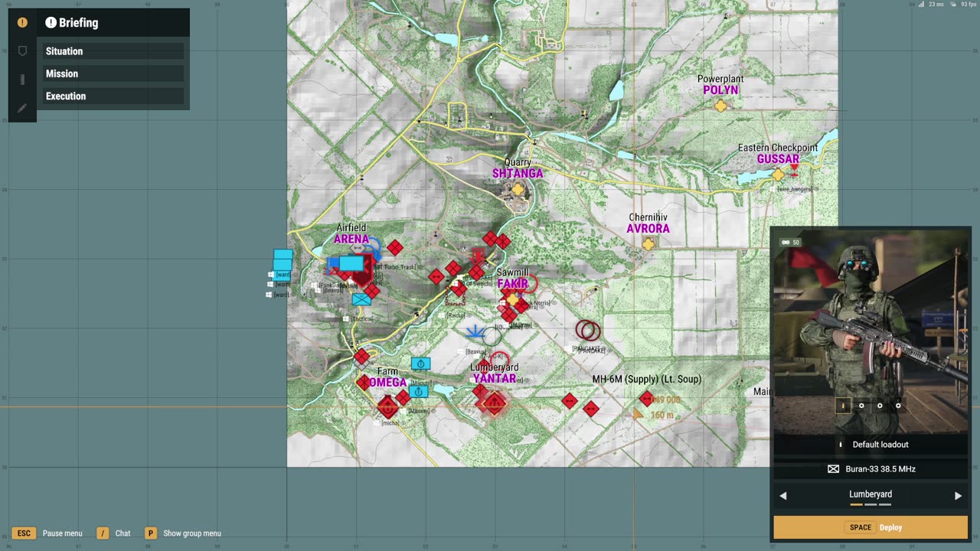Viewport: 980px width, 551px height.
Task: Click the orange waypoint arrow near 160 m
Action: pyautogui.click(x=638, y=414)
